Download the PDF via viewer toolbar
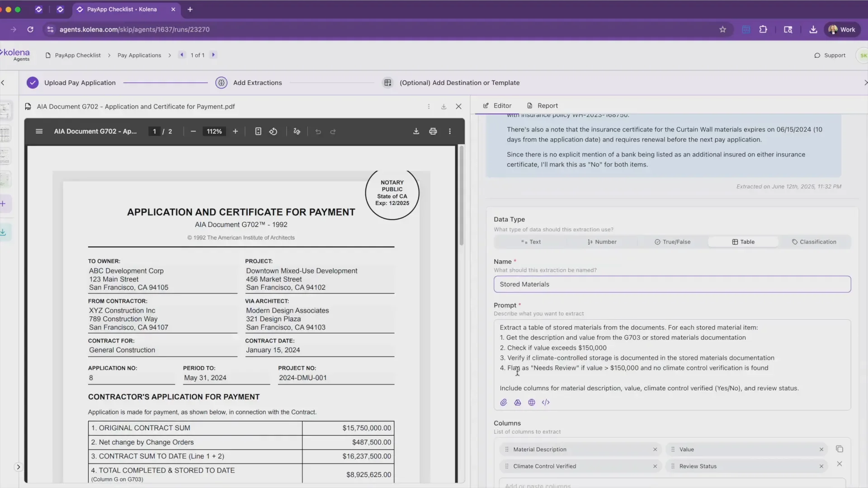 click(x=416, y=131)
